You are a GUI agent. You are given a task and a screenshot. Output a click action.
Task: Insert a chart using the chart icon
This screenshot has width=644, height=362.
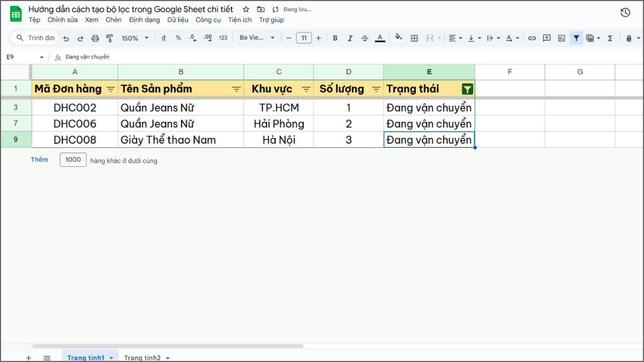[x=561, y=38]
